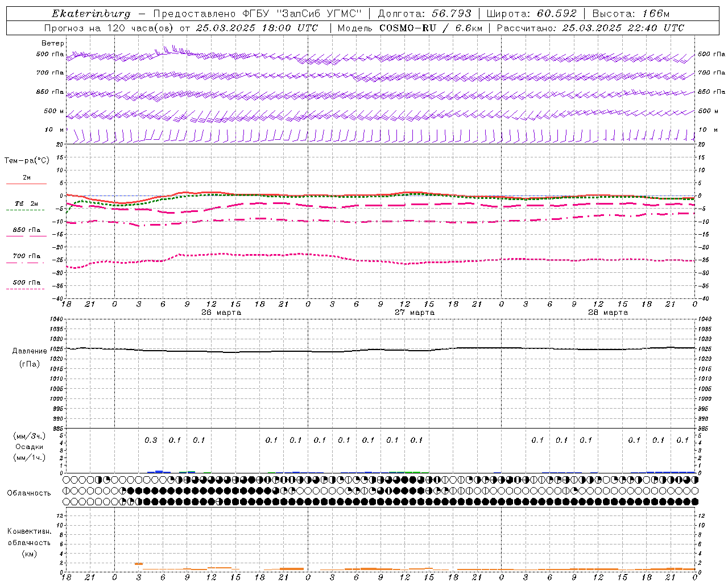Click the elevation label Высота: 166м
Viewport: 728px width, 582px height.
pos(631,14)
